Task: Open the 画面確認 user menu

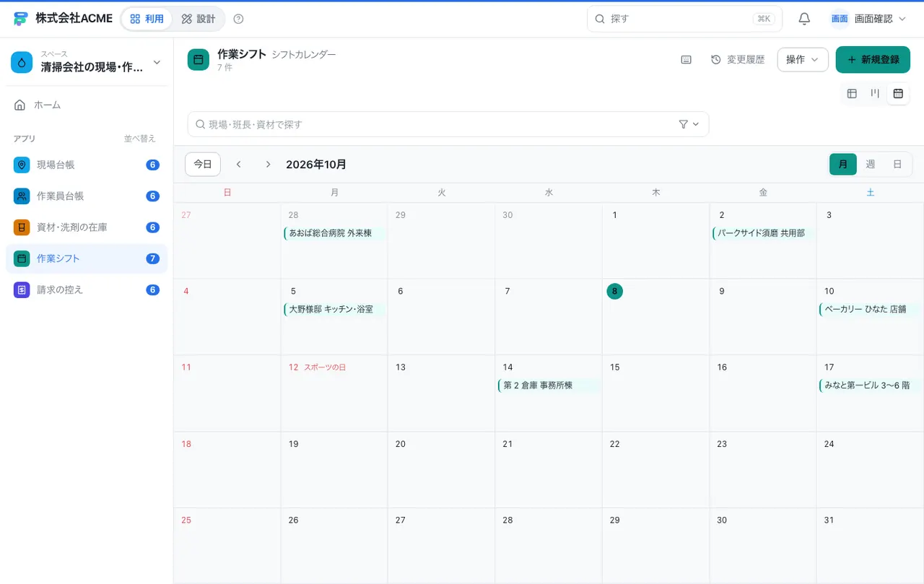Action: [868, 19]
